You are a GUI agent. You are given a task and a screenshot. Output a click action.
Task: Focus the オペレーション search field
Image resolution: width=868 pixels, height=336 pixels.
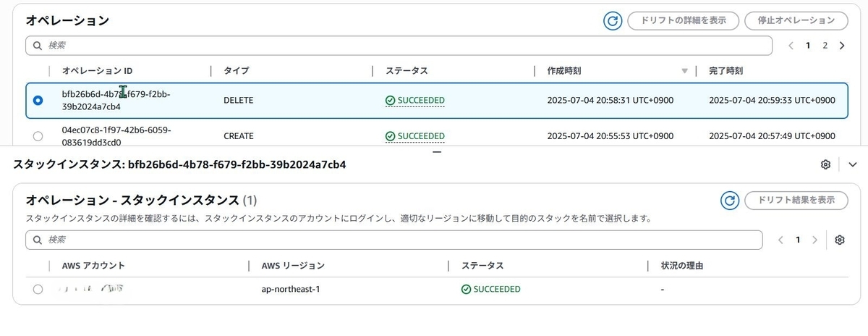tap(399, 46)
